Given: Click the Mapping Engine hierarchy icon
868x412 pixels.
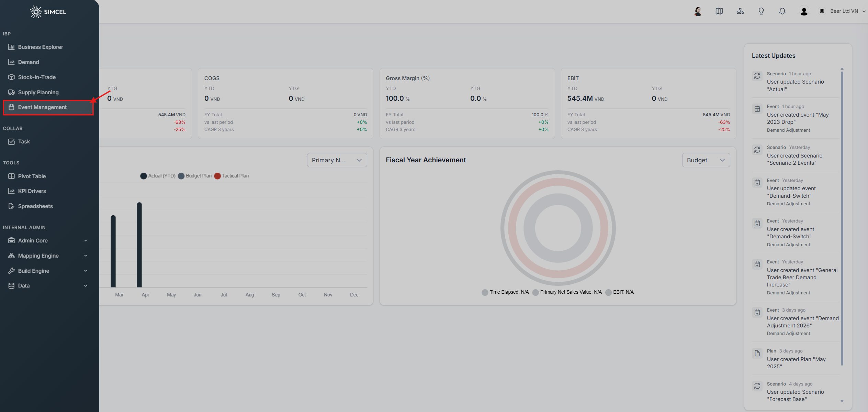Looking at the screenshot, I should pyautogui.click(x=11, y=256).
